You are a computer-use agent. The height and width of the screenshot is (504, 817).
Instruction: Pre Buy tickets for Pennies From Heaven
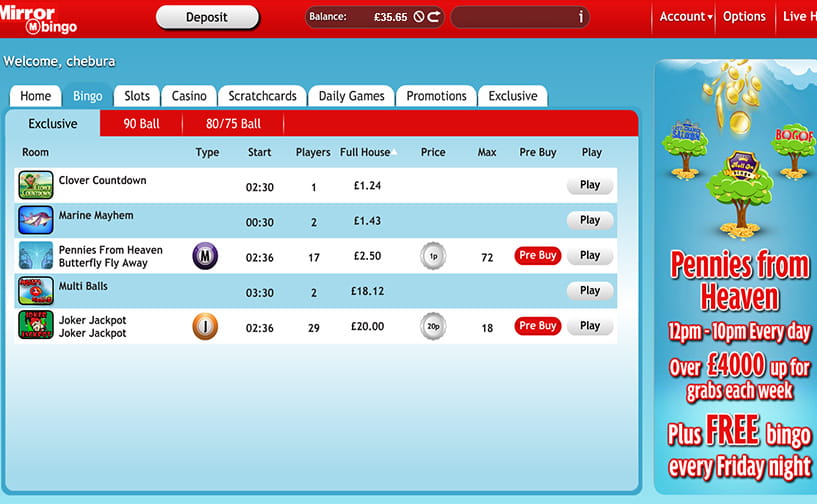[538, 255]
